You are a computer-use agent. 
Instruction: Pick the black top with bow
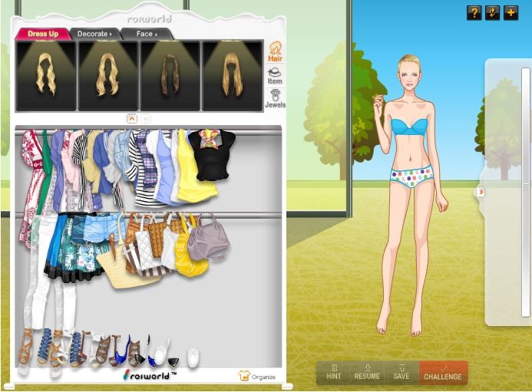coord(212,157)
